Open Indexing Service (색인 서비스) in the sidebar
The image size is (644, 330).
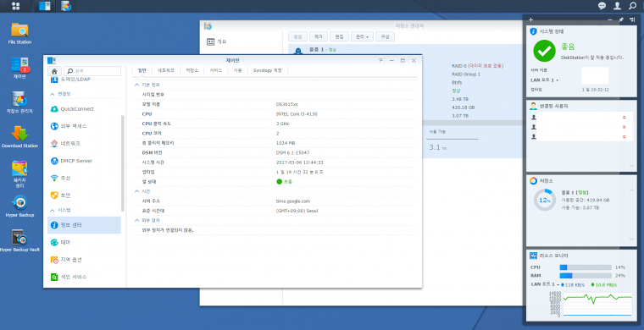84,277
